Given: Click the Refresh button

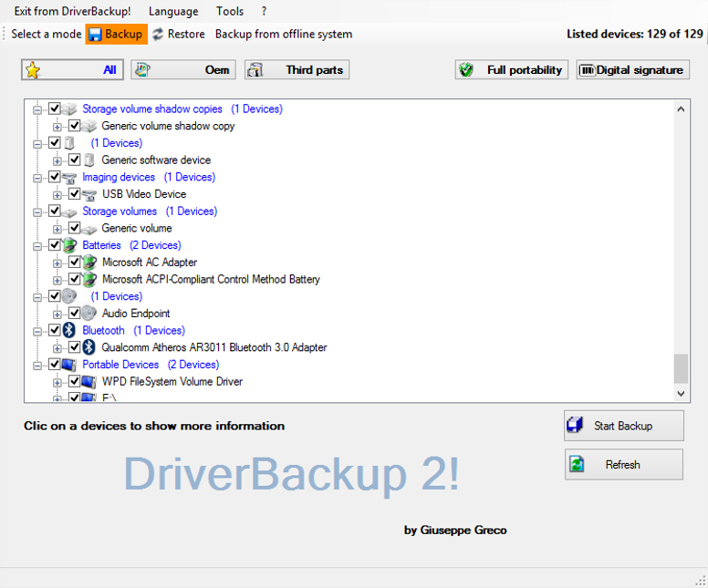Looking at the screenshot, I should [623, 464].
